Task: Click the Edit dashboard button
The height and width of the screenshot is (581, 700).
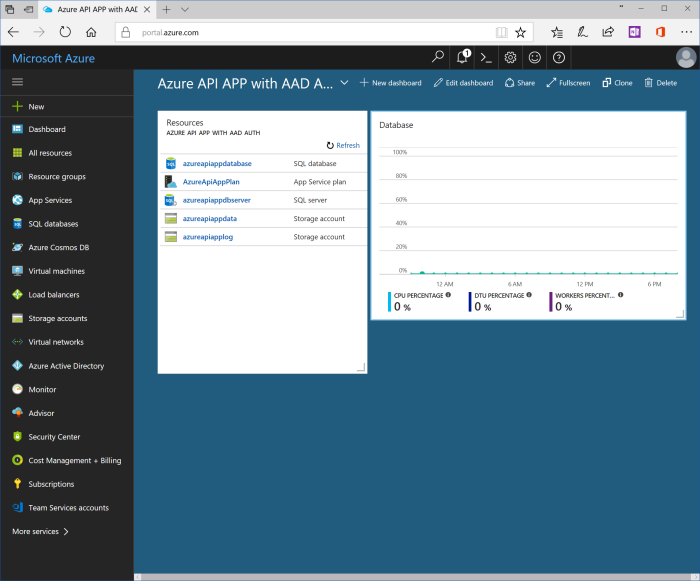Action: pos(463,83)
